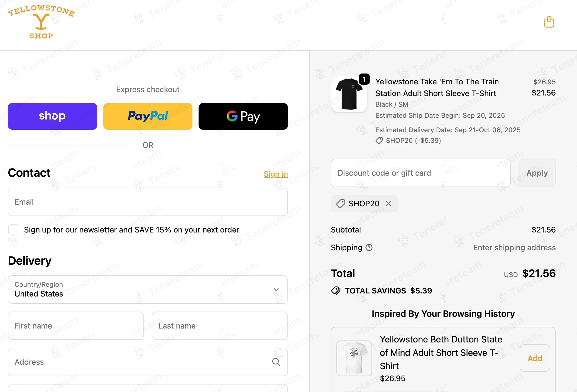Viewport: 577px width, 392px height.
Task: Click the tag icon in the SHOP20 chip
Action: coord(340,204)
